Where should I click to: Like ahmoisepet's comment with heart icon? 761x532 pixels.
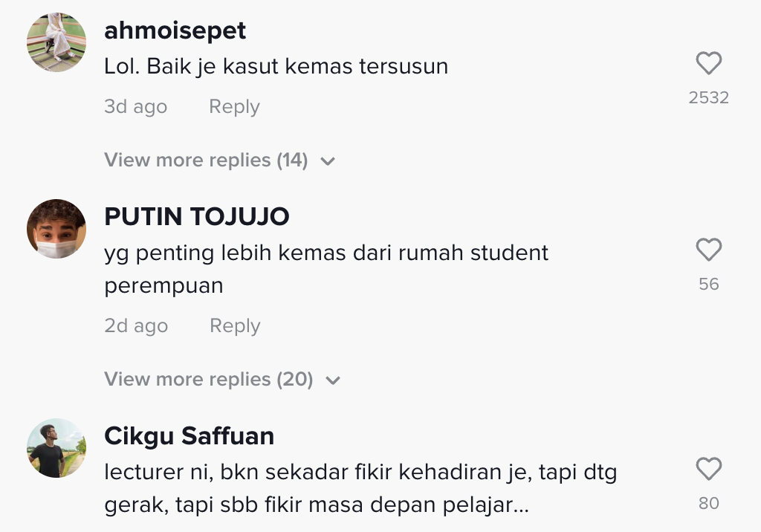pyautogui.click(x=708, y=64)
